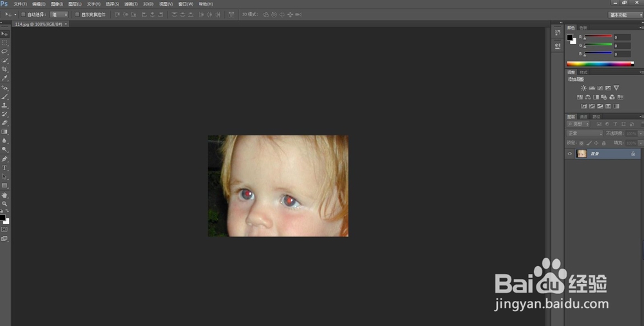Open the Properties panel icon
The height and width of the screenshot is (326, 644).
point(557,46)
